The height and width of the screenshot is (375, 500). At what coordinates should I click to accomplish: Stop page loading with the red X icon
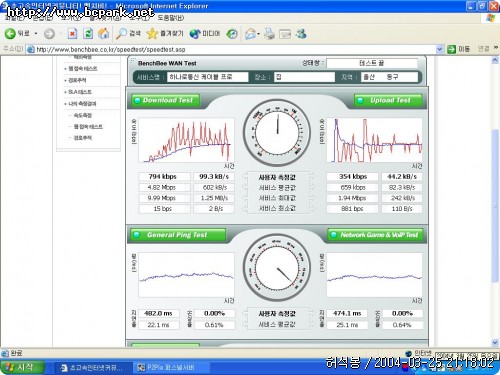click(x=73, y=33)
